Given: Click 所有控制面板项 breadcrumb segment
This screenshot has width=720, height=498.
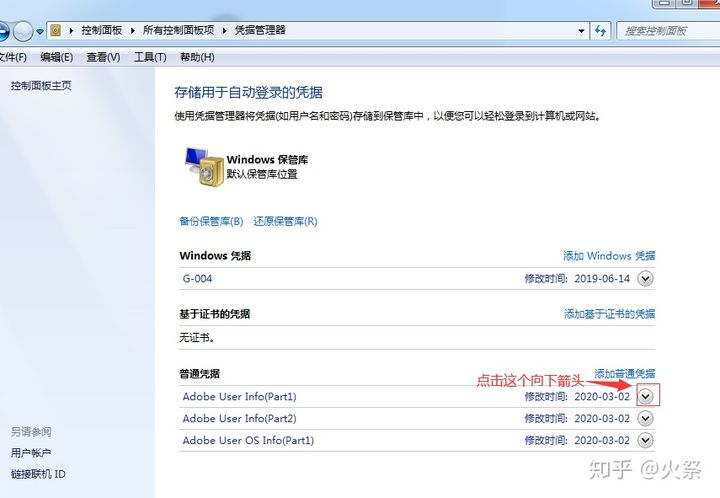Looking at the screenshot, I should (178, 30).
